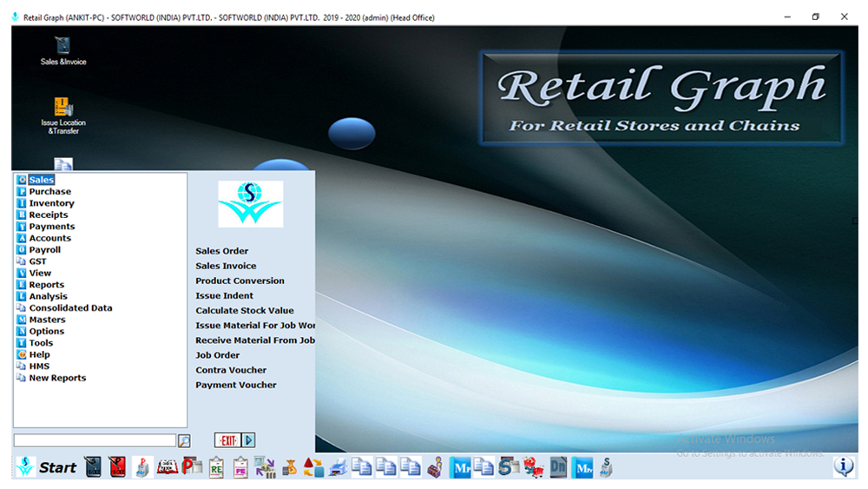Click the Payment Voucher submenu item
Viewport: 868px width, 489px height.
[x=236, y=385]
